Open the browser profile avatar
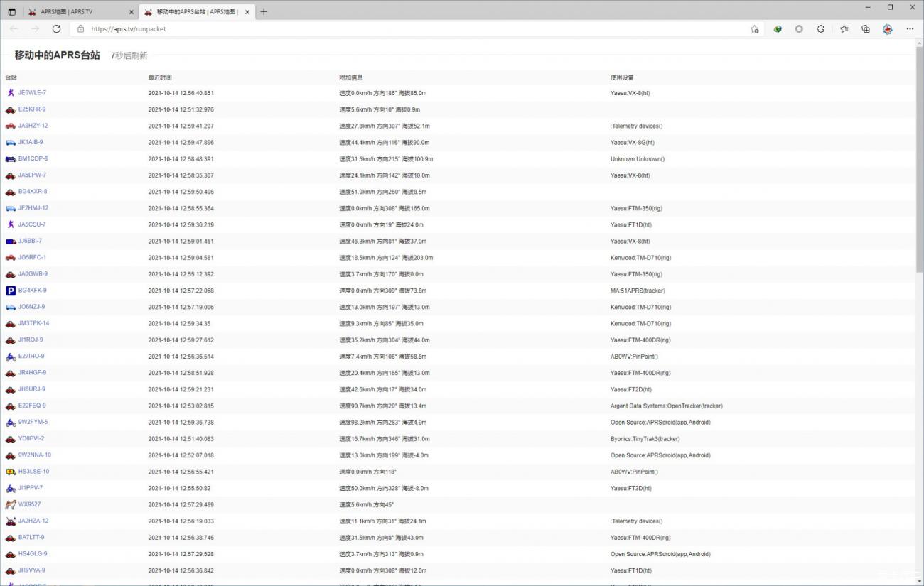This screenshot has width=924, height=586. point(887,29)
